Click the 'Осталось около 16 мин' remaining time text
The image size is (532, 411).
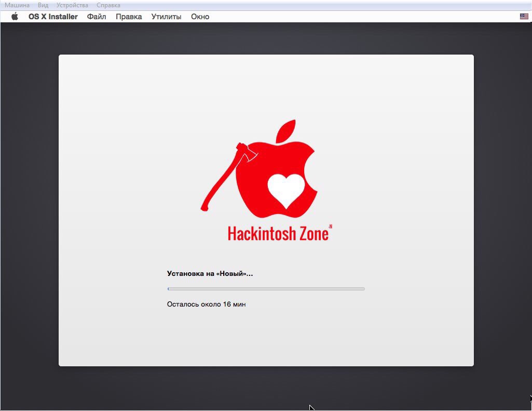(x=206, y=304)
